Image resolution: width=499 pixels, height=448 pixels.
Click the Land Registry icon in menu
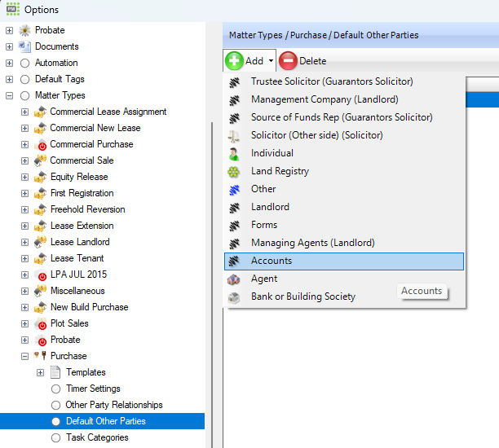pyautogui.click(x=234, y=171)
